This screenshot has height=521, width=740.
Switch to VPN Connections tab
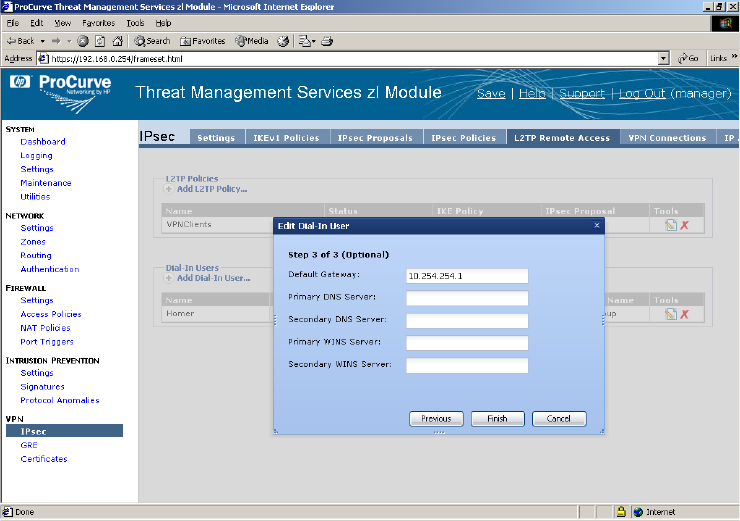[x=667, y=138]
